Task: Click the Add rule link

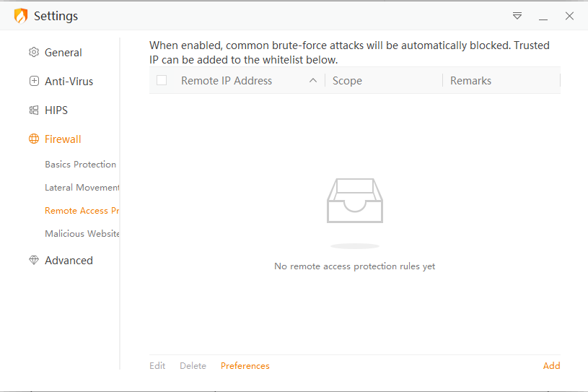Action: tap(551, 366)
